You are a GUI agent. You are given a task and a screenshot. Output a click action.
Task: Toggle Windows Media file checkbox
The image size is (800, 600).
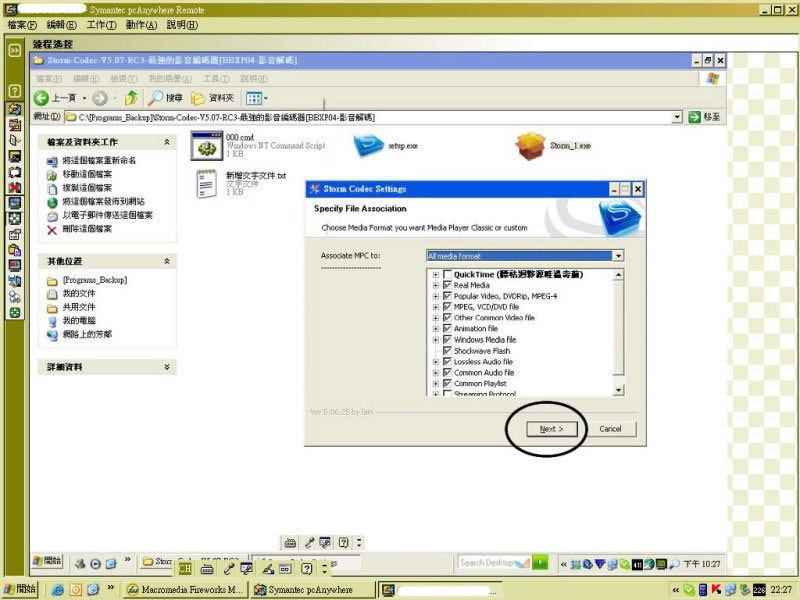[447, 339]
